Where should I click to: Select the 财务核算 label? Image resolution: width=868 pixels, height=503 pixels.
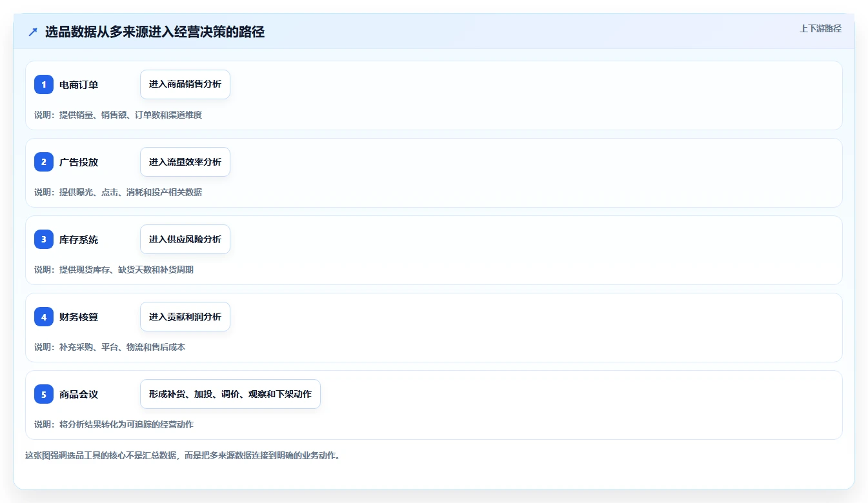[79, 317]
